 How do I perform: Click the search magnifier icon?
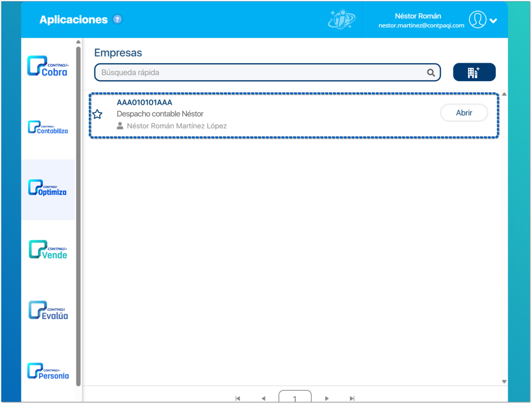pos(431,72)
